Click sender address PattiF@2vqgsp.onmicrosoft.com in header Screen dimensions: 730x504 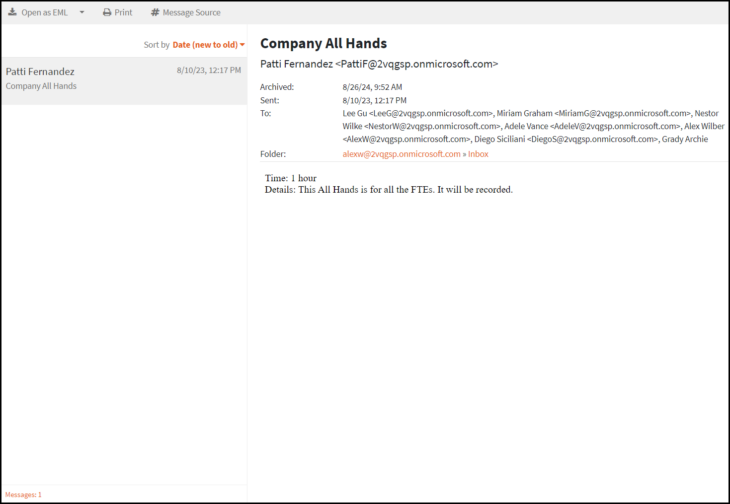416,64
